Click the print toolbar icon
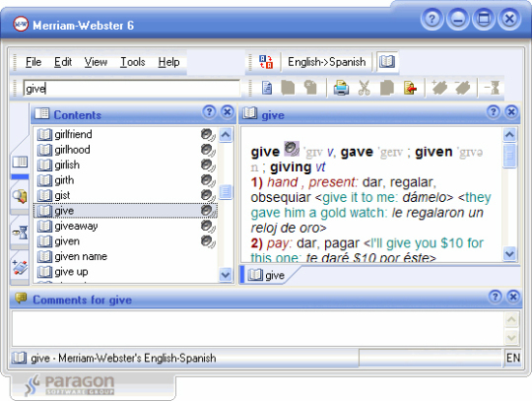This screenshot has width=532, height=401. click(x=341, y=88)
